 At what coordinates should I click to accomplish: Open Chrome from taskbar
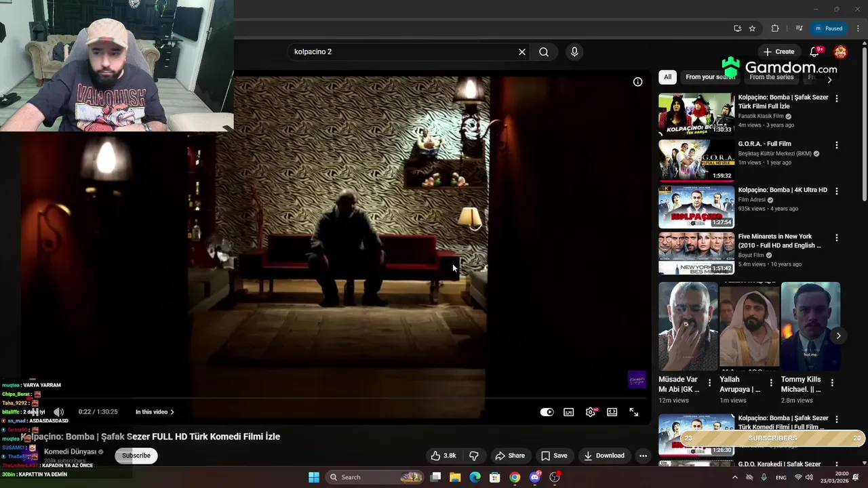(515, 477)
